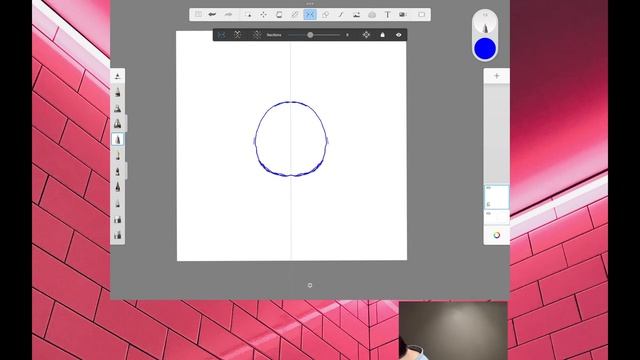Select the highlighted layer thumbnail
The height and width of the screenshot is (360, 640).
(497, 197)
